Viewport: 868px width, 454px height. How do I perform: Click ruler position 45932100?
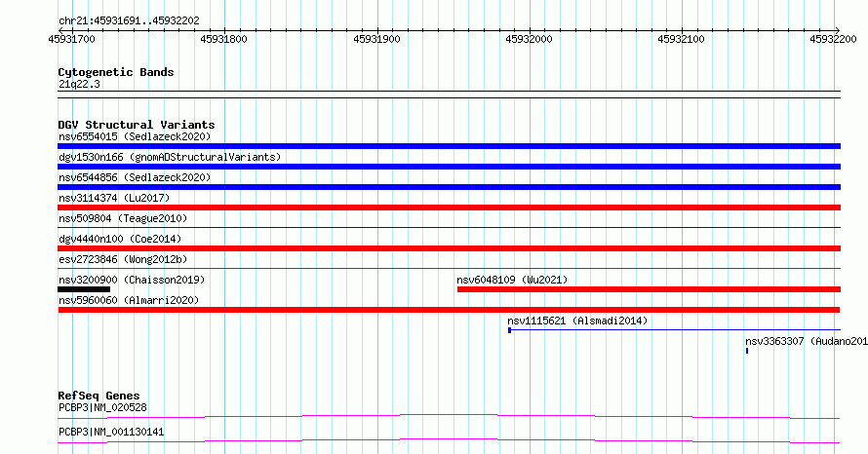click(681, 39)
